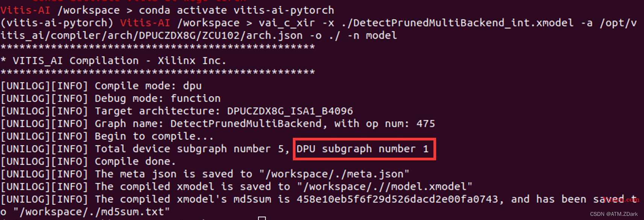Click the (vitis-ai-pytorch) environment prompt prefix
The width and height of the screenshot is (644, 220).
coord(57,23)
